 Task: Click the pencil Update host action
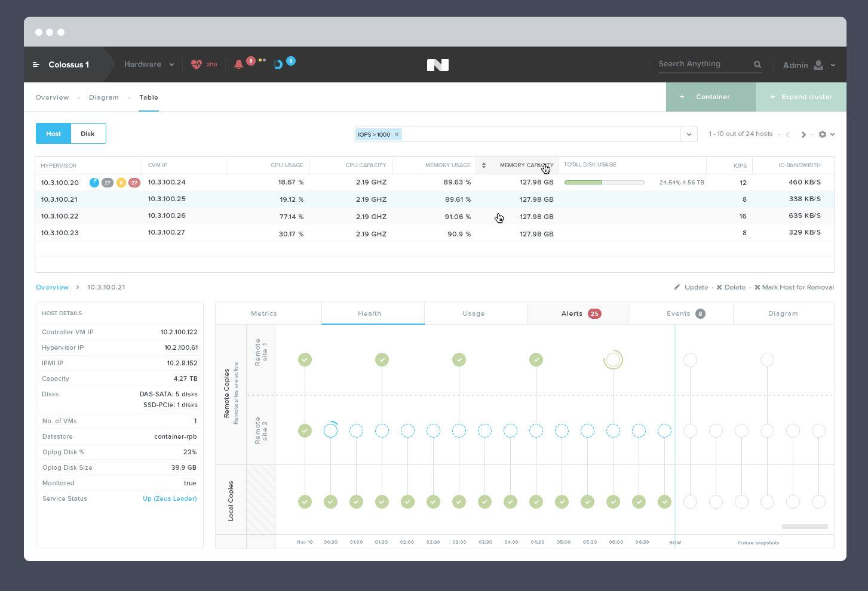691,287
